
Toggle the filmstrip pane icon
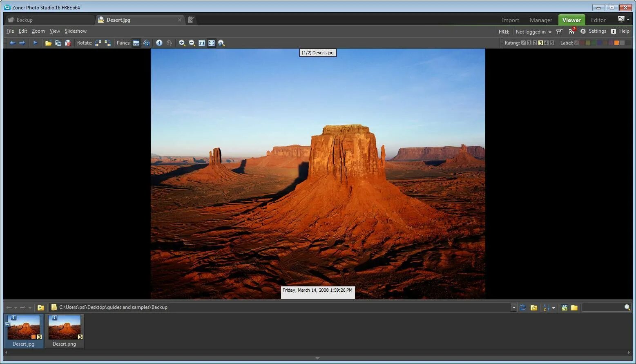pyautogui.click(x=136, y=43)
